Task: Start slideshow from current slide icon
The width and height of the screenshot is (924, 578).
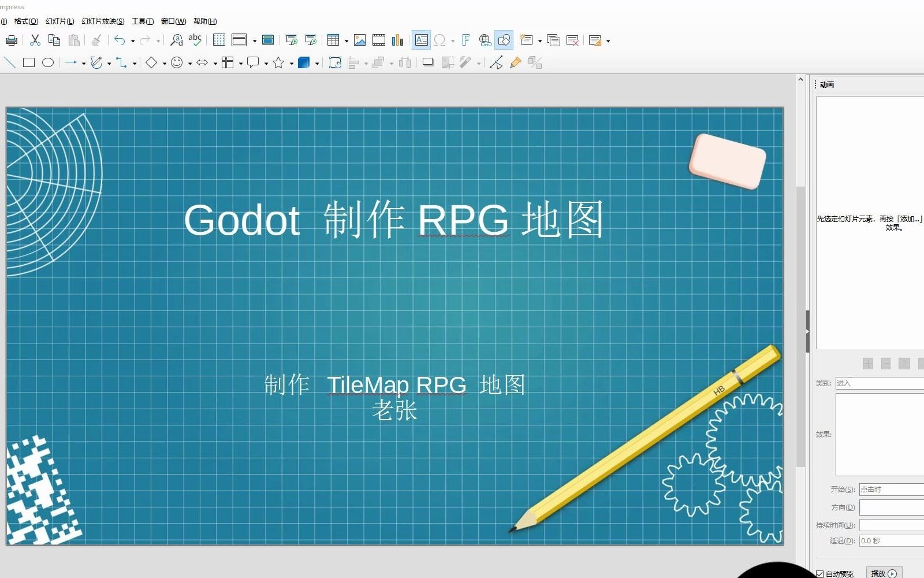Action: [311, 40]
